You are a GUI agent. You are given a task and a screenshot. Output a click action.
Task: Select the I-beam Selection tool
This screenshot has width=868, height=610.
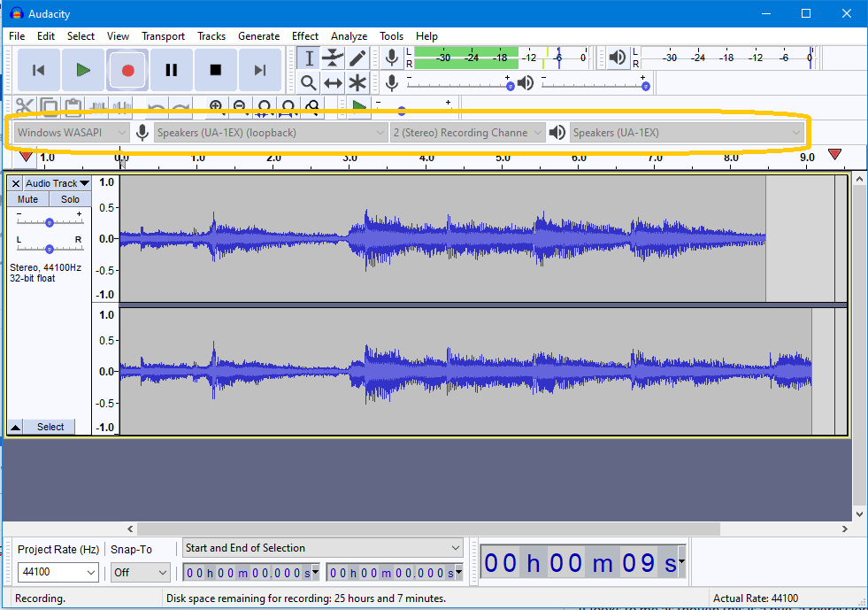(x=309, y=58)
